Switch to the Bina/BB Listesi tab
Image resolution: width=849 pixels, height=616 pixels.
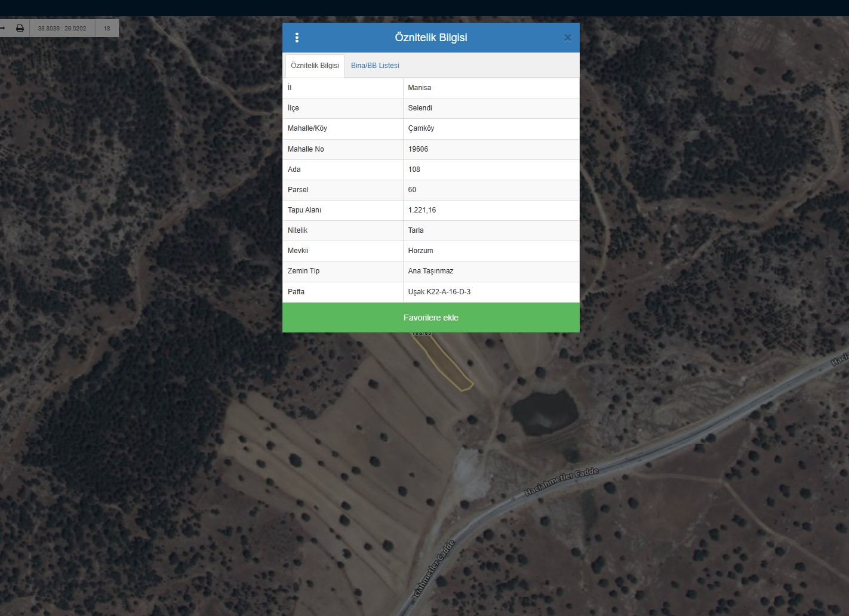pyautogui.click(x=375, y=66)
